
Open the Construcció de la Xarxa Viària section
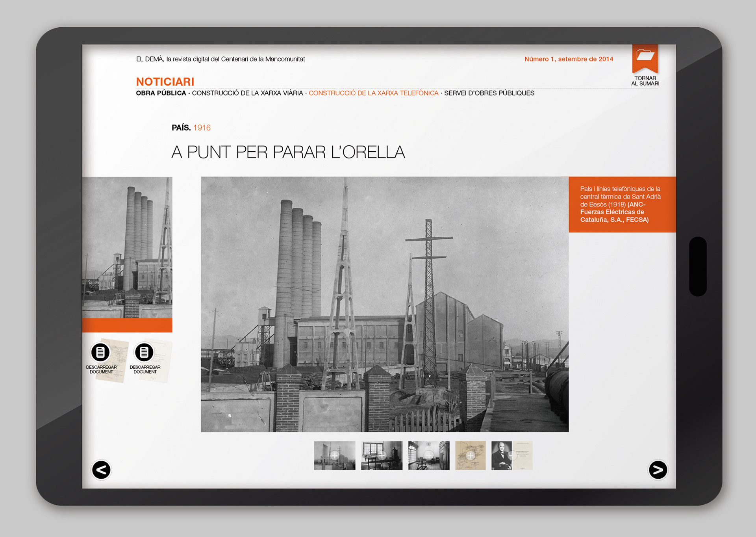coord(247,93)
